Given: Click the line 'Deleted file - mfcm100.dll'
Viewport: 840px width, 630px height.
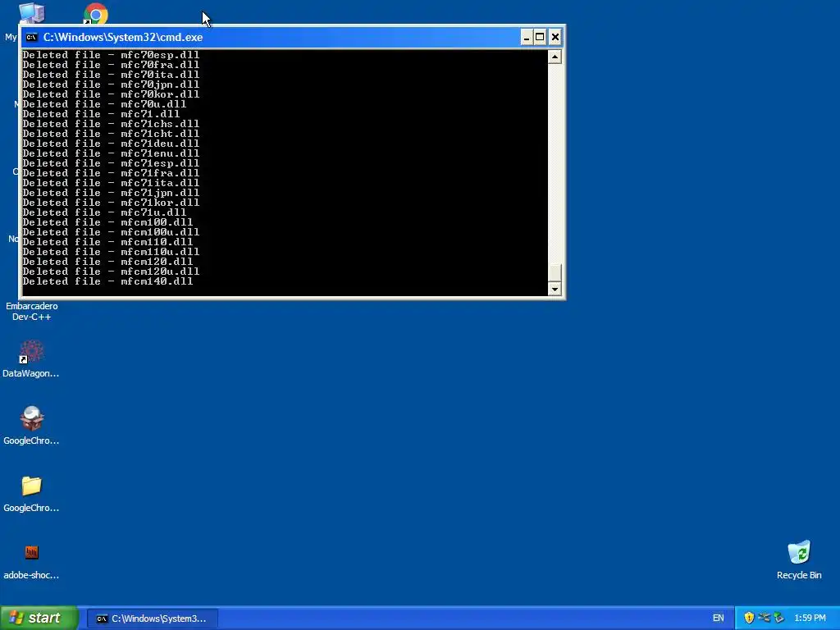Looking at the screenshot, I should pos(107,221).
